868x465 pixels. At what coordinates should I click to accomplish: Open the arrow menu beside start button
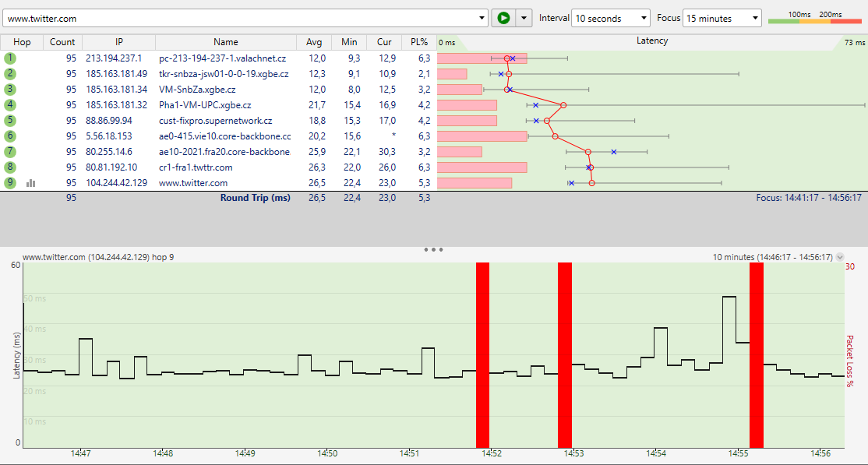[x=524, y=18]
